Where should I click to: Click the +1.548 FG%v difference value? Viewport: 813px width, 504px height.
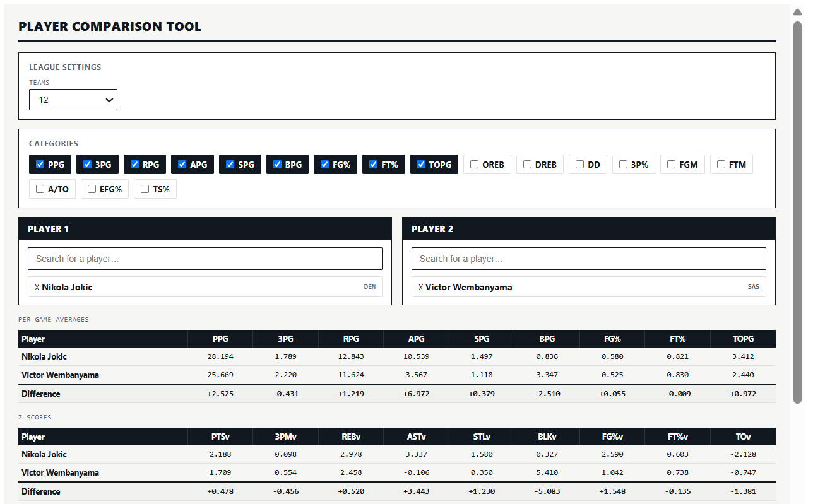click(x=612, y=491)
